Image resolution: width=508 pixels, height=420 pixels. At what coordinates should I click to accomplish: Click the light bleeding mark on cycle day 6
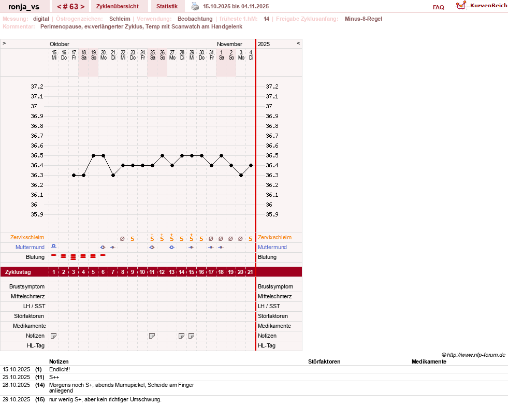pos(103,255)
